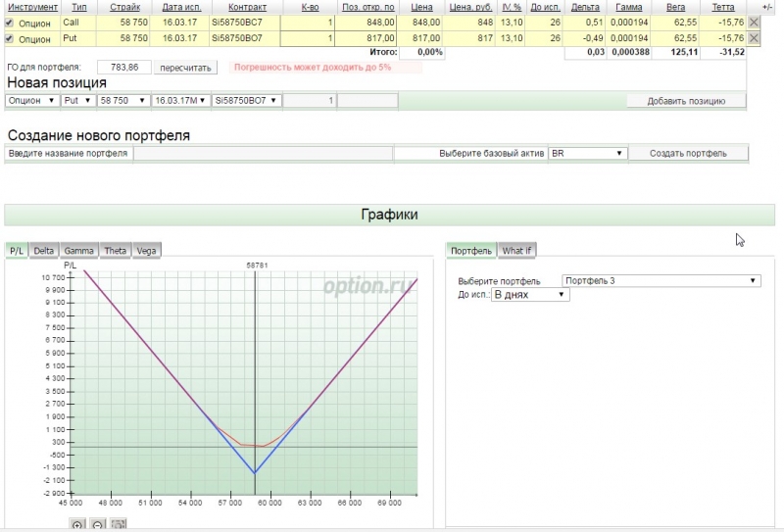The height and width of the screenshot is (532, 784).
Task: Delete the Call option position row
Action: (754, 22)
